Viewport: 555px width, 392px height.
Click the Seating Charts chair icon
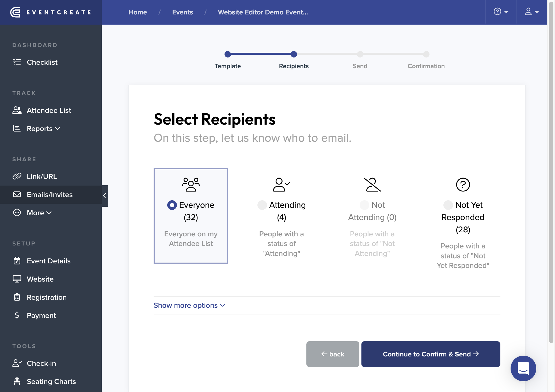click(17, 381)
